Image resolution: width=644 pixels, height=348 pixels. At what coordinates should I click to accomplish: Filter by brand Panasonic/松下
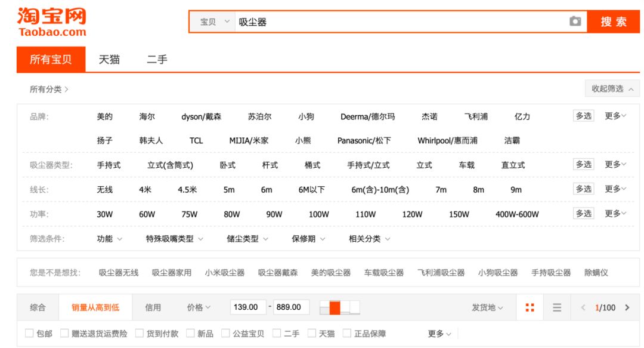click(364, 141)
